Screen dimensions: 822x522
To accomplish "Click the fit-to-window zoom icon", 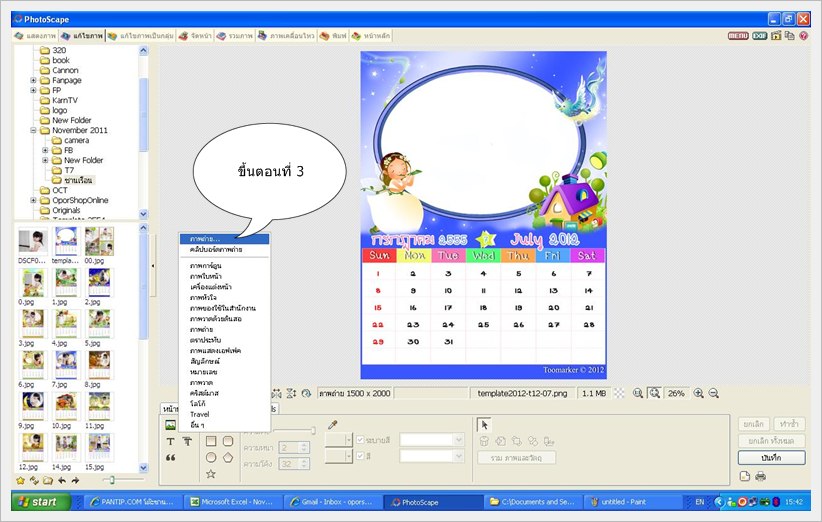I will pyautogui.click(x=654, y=393).
